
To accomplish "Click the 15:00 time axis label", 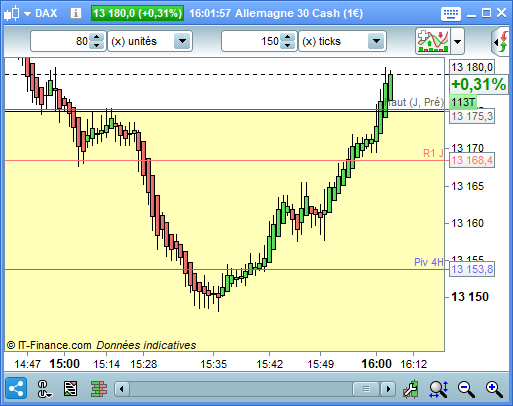I will coord(64,363).
